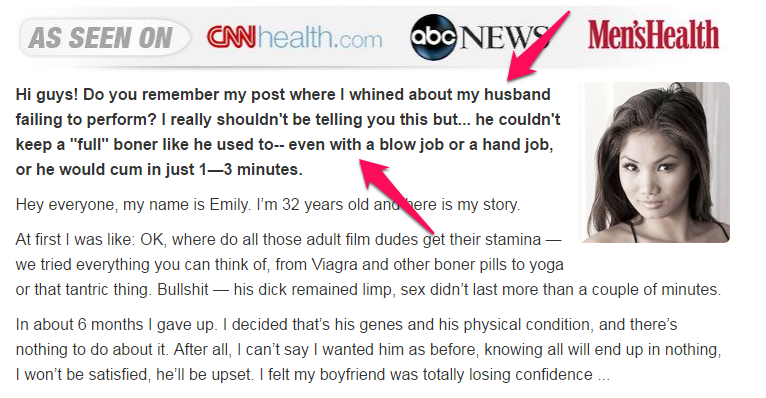Click the woman's portrait photo

click(654, 162)
